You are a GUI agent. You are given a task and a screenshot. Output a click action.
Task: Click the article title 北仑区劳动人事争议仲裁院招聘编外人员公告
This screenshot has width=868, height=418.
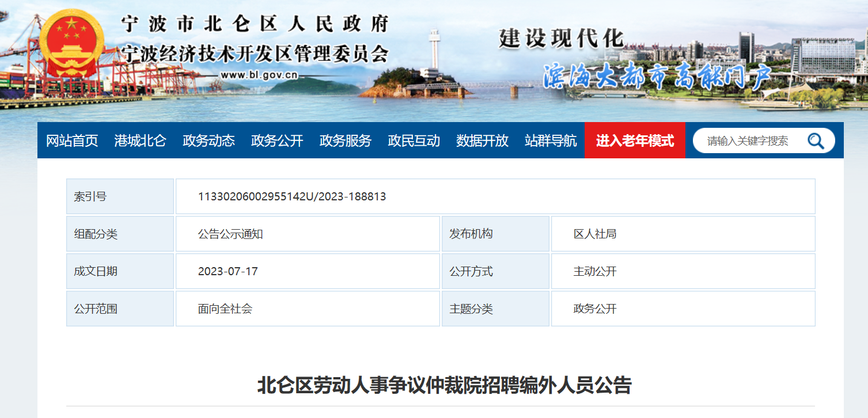click(444, 385)
